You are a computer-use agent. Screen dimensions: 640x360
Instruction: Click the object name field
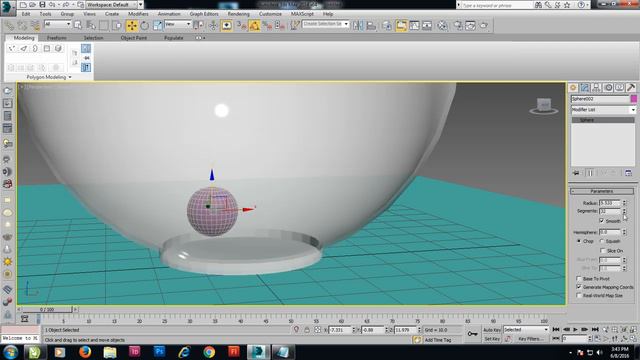[600, 99]
